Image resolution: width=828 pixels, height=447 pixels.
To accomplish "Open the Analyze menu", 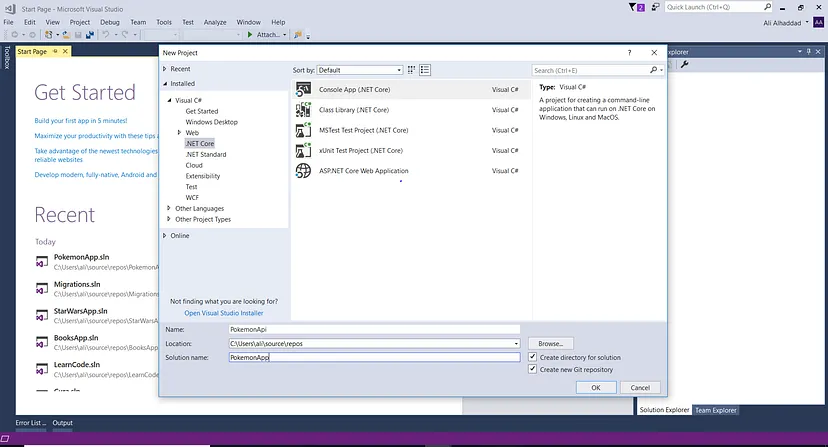I will tap(215, 22).
